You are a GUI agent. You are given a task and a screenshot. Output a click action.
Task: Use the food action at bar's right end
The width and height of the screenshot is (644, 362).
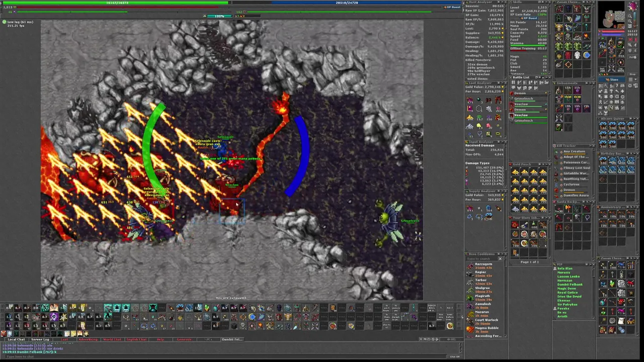tap(450, 326)
